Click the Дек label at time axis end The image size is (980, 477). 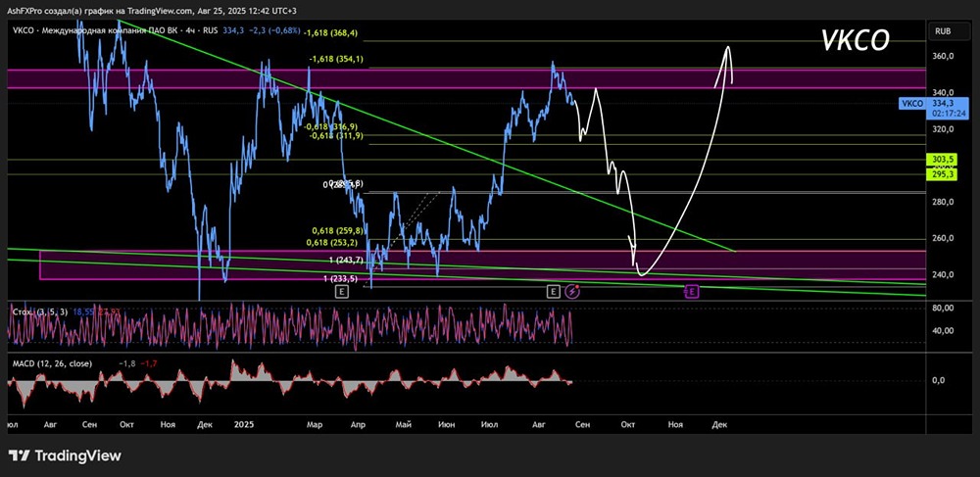[x=719, y=424]
